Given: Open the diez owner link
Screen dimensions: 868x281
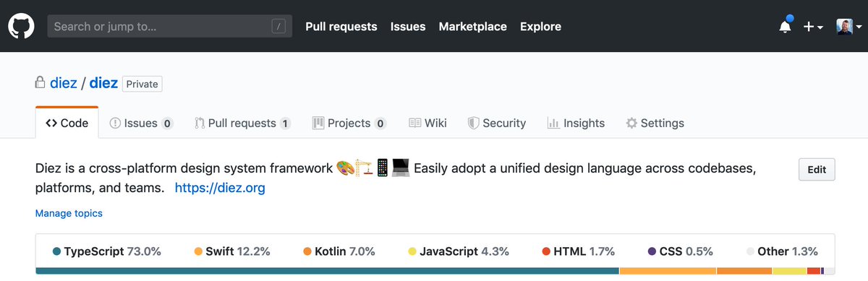Looking at the screenshot, I should 64,84.
